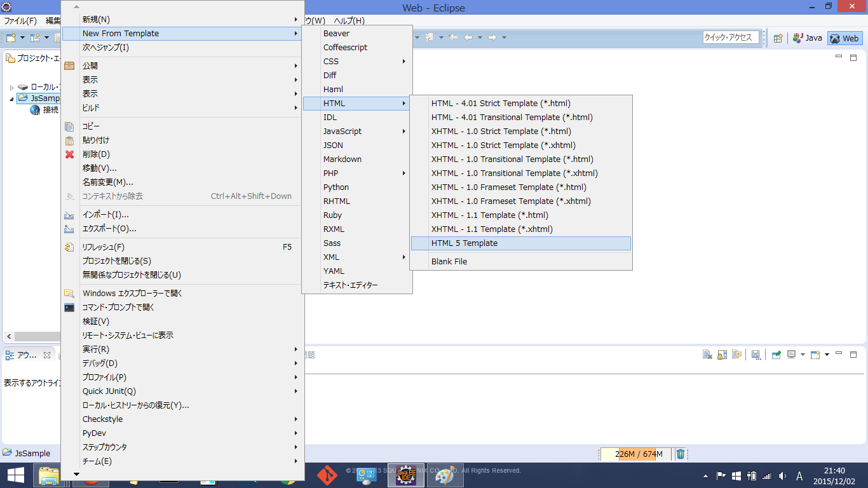
Task: Select the 接続 tree item
Action: [x=44, y=110]
